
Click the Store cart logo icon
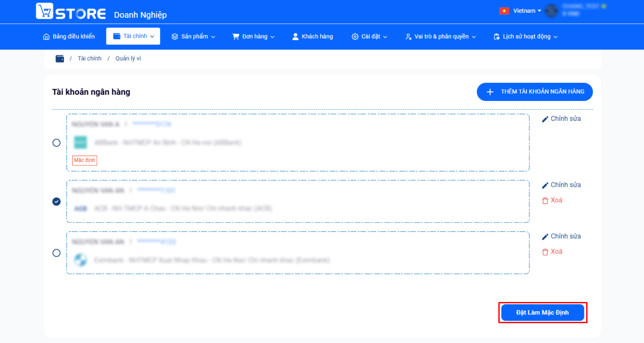click(x=45, y=11)
